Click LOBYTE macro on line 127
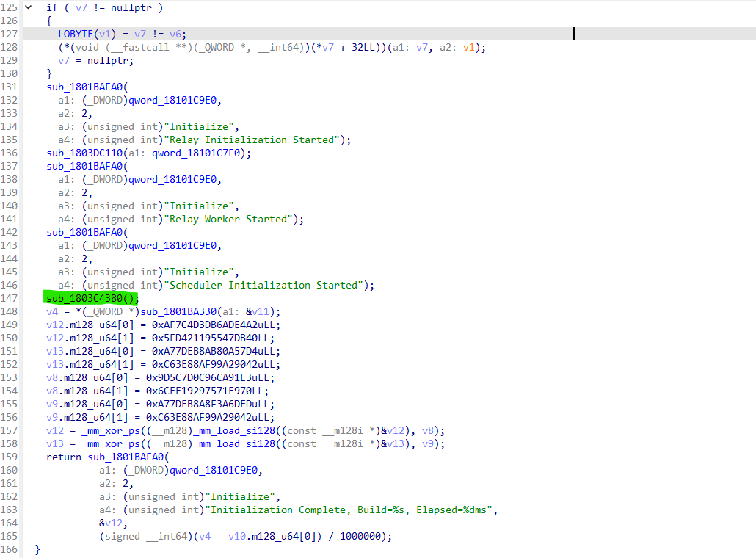 [76, 34]
